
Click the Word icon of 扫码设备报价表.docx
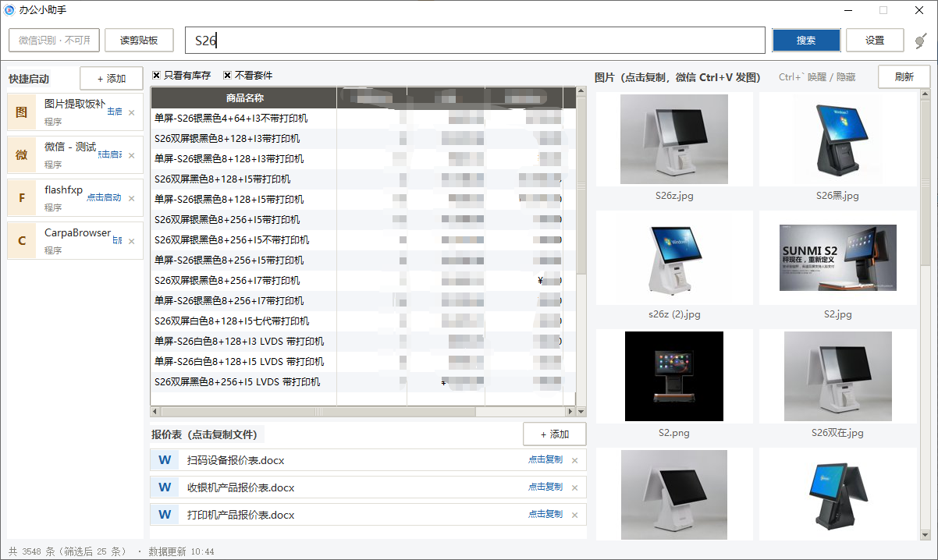pyautogui.click(x=165, y=460)
